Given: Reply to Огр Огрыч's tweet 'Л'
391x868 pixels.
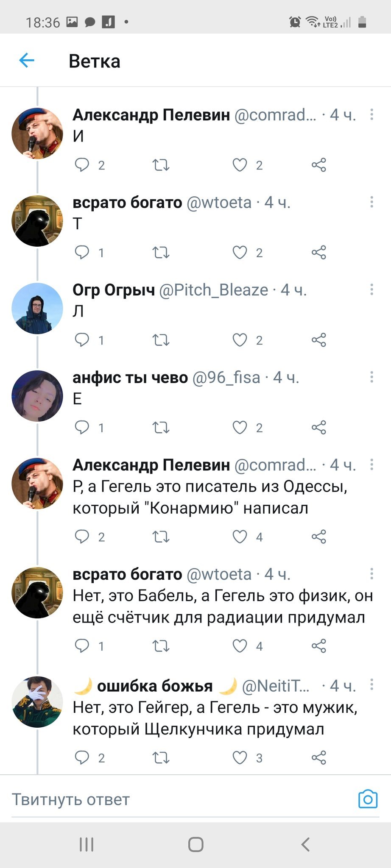Looking at the screenshot, I should point(82,339).
